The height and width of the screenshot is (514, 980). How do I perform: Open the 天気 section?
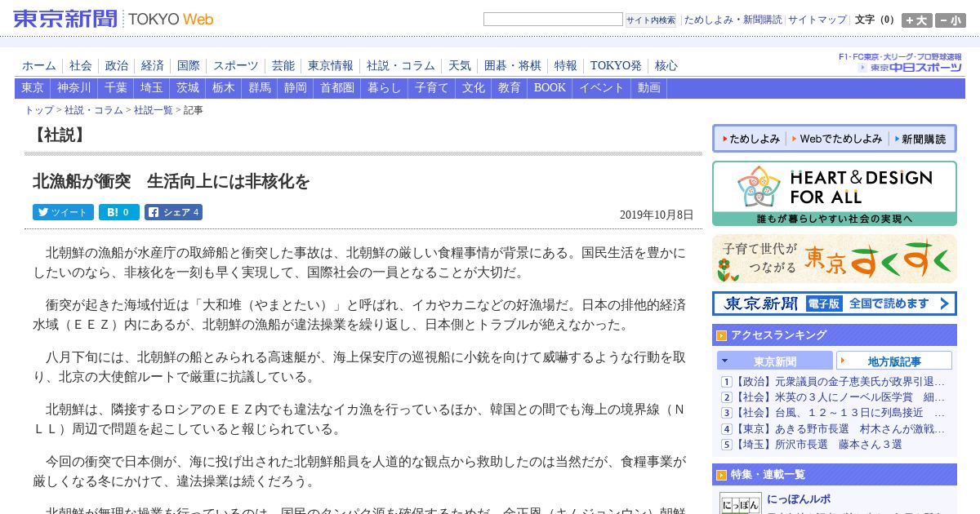460,65
